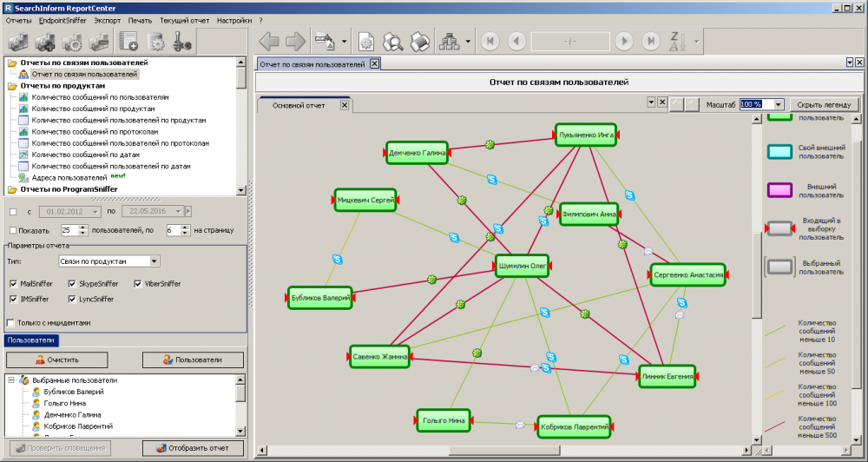
Task: Open the Печать menu
Action: tap(140, 21)
